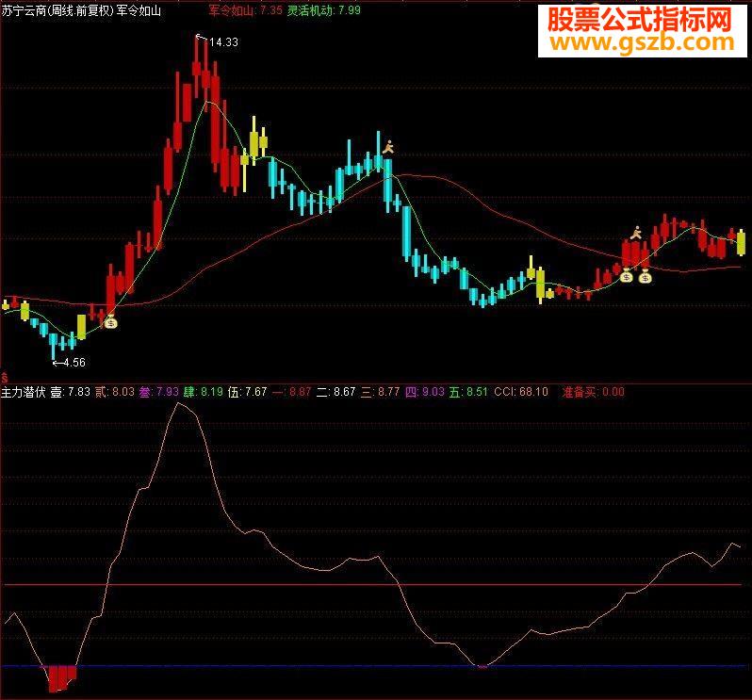The height and width of the screenshot is (700, 752).
Task: Click the running man marker above the cyan candles
Action: pyautogui.click(x=388, y=147)
